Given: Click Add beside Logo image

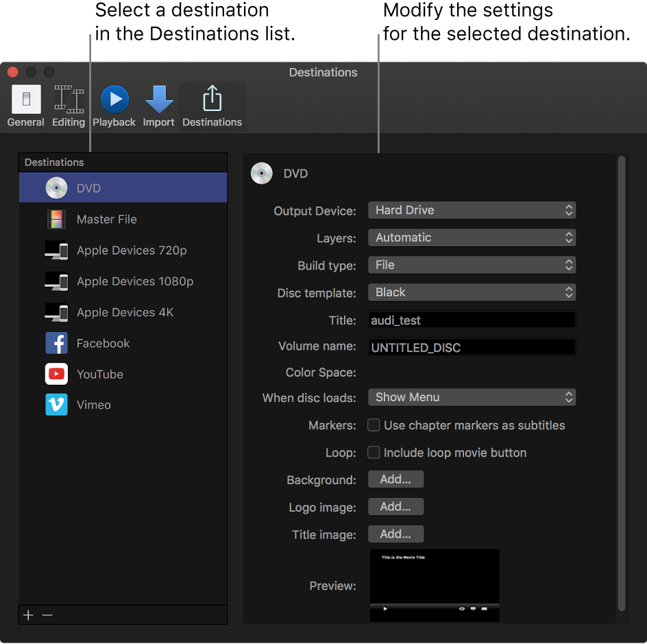Looking at the screenshot, I should 395,506.
